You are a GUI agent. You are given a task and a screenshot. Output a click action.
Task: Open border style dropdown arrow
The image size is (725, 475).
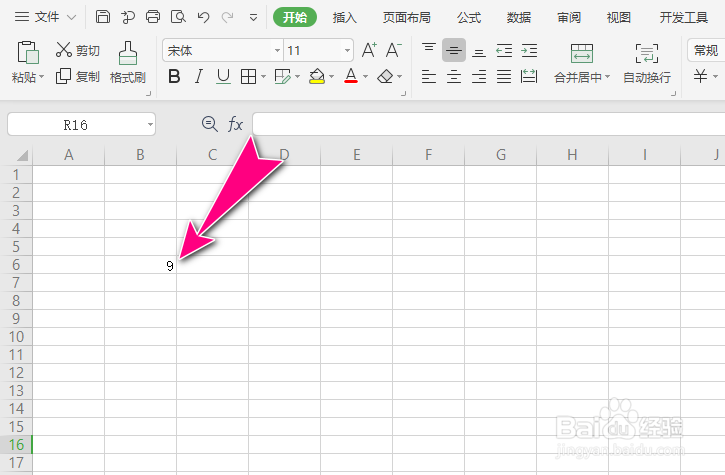(x=263, y=76)
